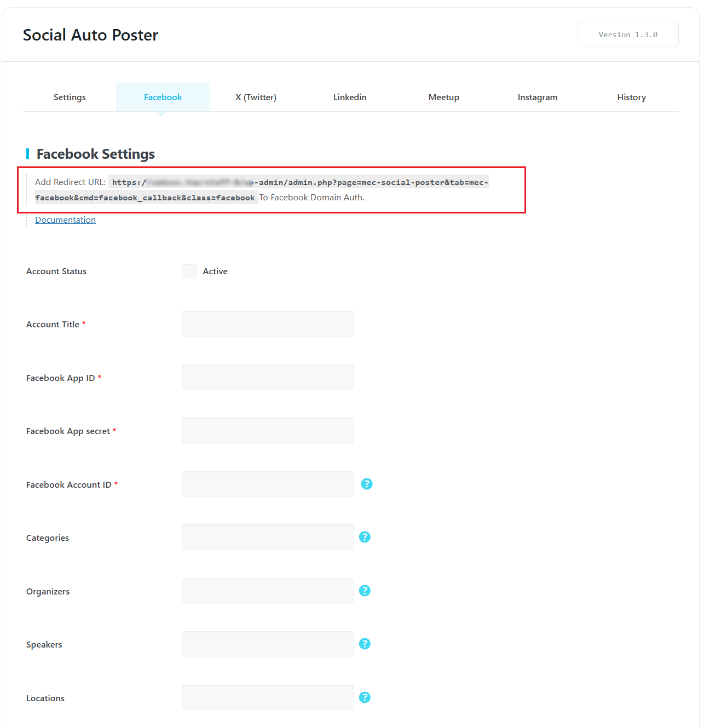Image resolution: width=704 pixels, height=728 pixels.
Task: Enable the Active account status checkbox
Action: (x=189, y=271)
